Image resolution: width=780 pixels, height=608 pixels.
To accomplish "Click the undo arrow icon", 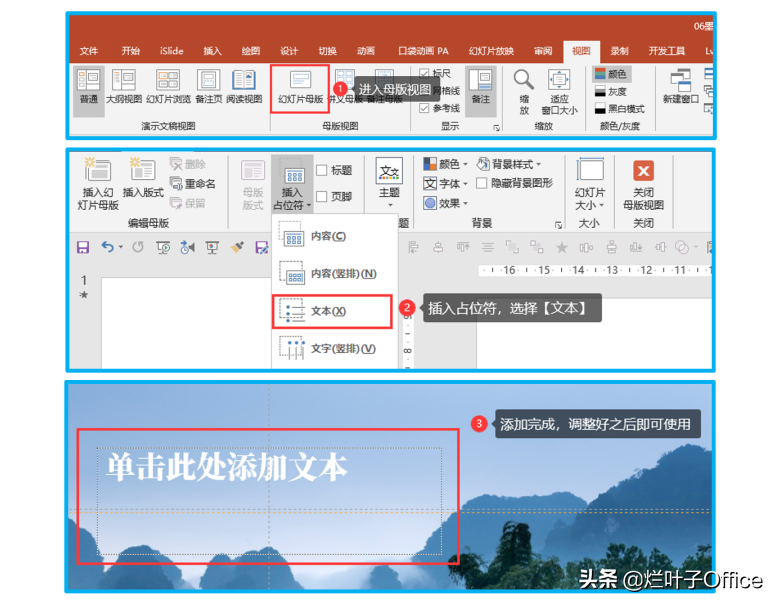I will coord(107,246).
